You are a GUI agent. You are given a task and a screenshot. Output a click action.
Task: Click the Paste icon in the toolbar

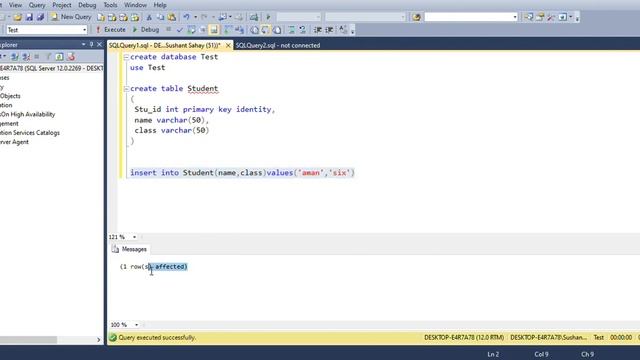[172, 17]
